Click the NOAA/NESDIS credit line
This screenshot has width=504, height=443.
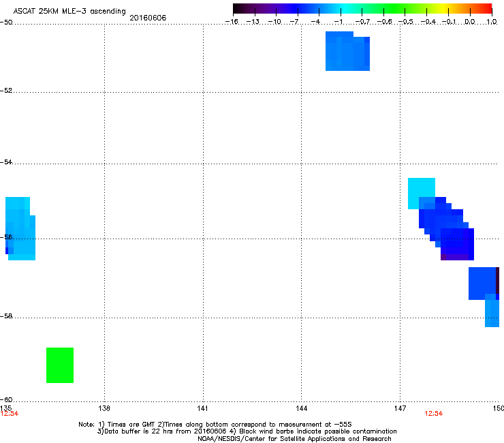click(294, 438)
